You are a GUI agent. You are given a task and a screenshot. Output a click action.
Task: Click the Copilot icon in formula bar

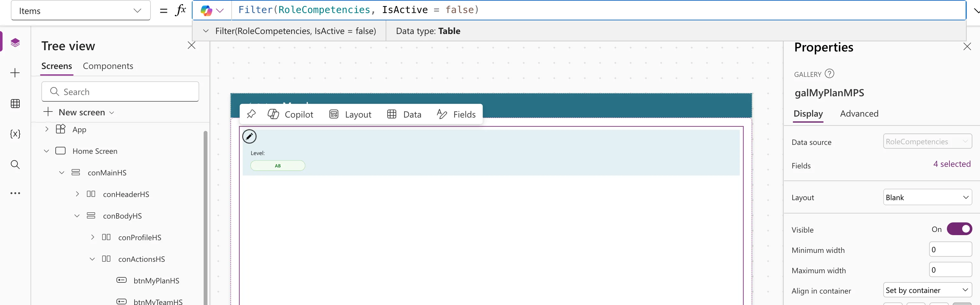206,10
